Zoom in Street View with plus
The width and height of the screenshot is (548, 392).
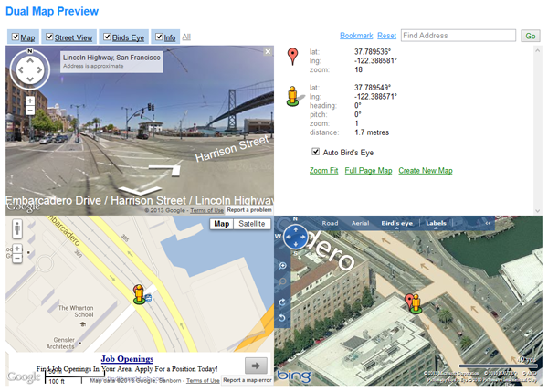tap(30, 101)
